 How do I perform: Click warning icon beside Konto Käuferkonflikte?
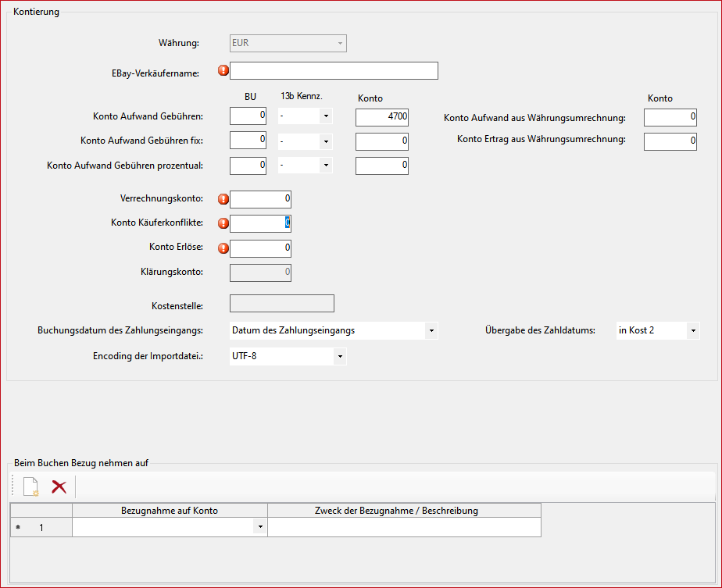(x=223, y=223)
